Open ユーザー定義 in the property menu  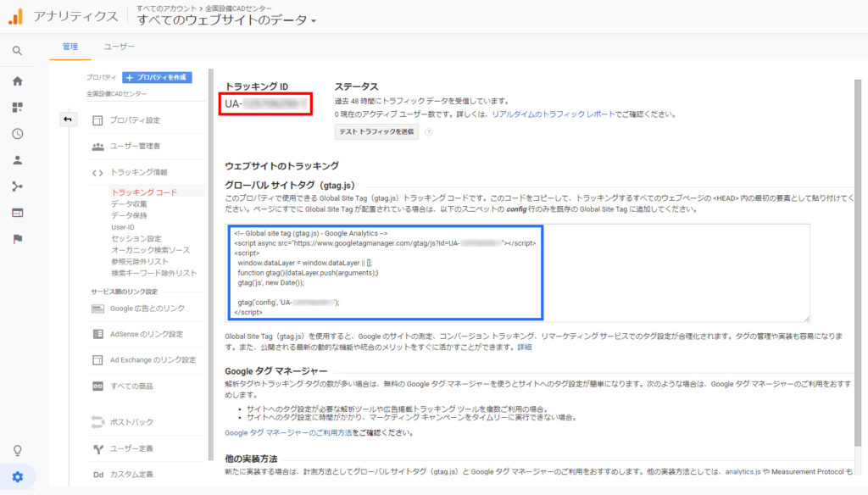coord(131,448)
